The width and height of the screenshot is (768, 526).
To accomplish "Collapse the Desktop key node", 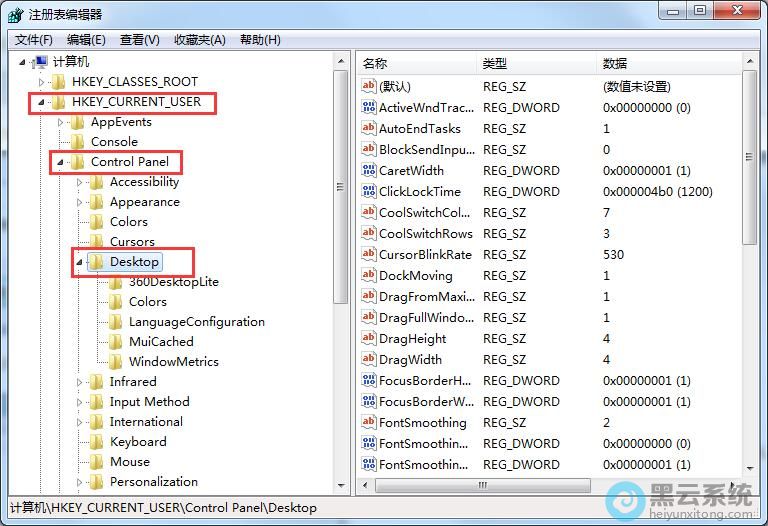I will 79,262.
